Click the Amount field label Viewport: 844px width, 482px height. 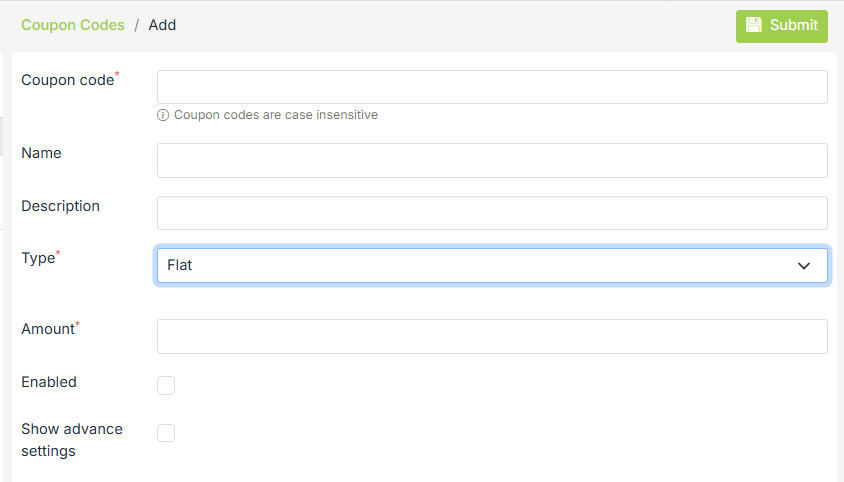(48, 329)
